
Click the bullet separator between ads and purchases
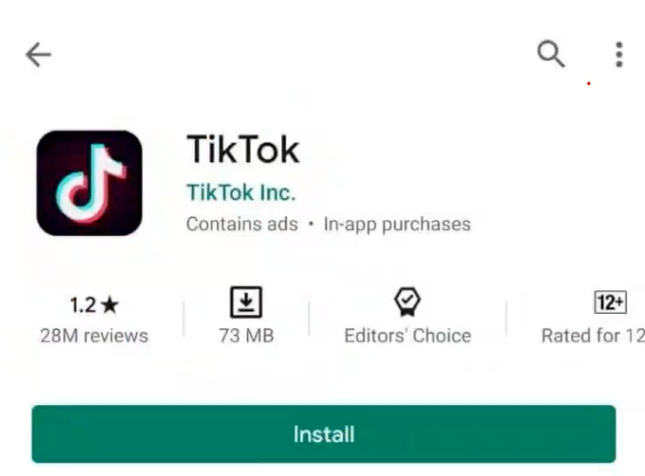(x=311, y=224)
